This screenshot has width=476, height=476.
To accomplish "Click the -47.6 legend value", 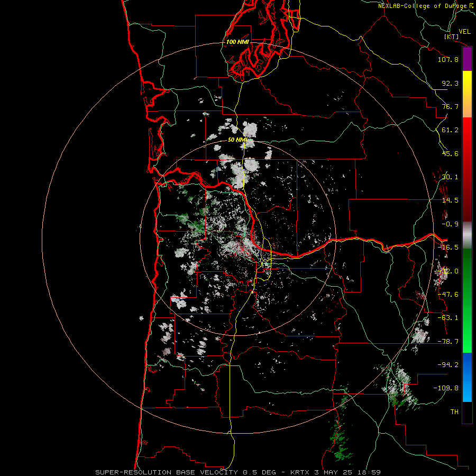I will pos(448,295).
